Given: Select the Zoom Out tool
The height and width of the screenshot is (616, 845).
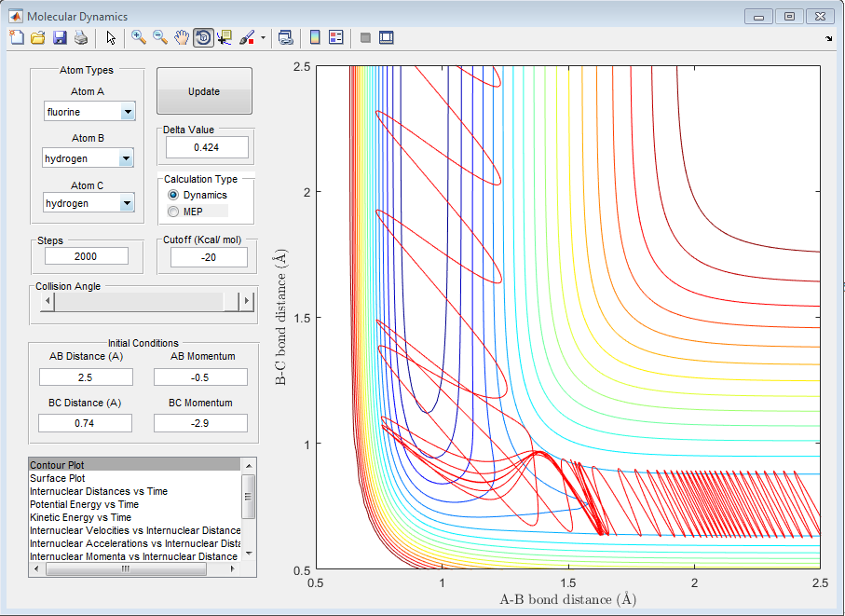Looking at the screenshot, I should coord(160,37).
